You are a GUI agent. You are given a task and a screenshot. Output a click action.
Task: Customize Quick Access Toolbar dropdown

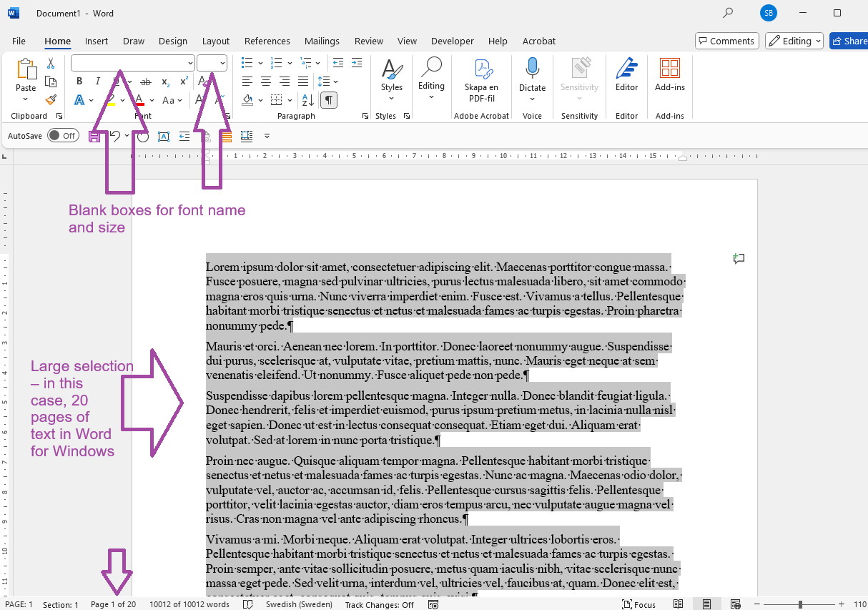click(267, 136)
